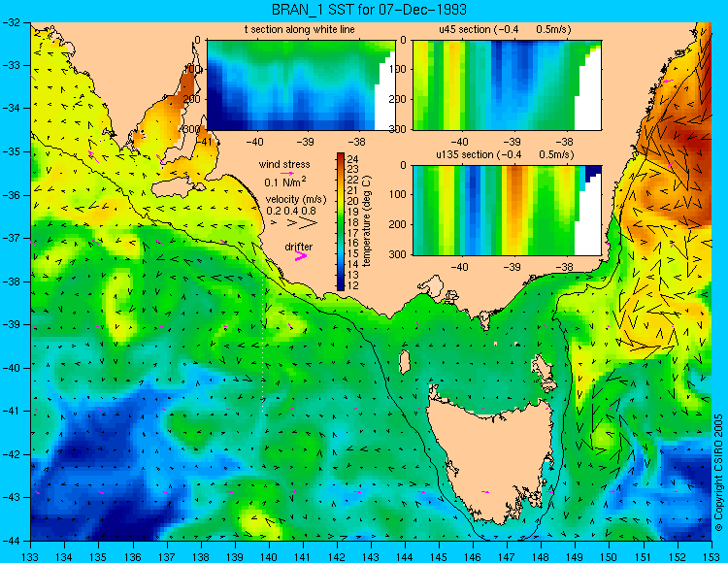Click the temperature color bar
Image resolution: width=728 pixels, height=563 pixels.
click(x=341, y=221)
